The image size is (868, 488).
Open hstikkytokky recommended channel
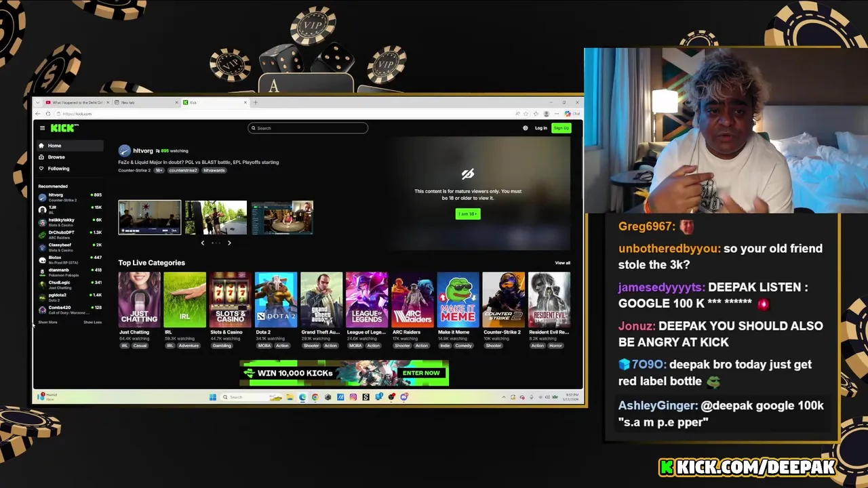pyautogui.click(x=70, y=222)
